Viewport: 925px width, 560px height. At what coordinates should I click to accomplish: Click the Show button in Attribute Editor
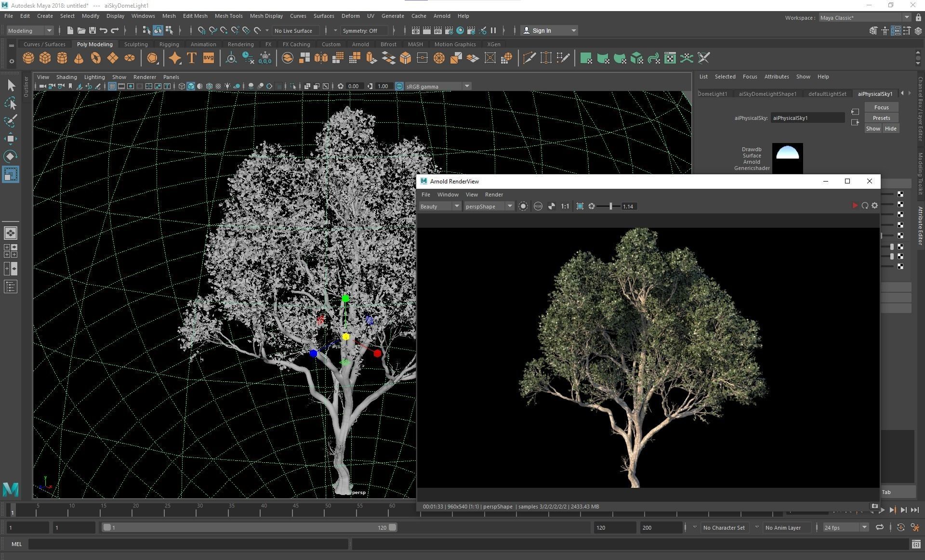(873, 129)
